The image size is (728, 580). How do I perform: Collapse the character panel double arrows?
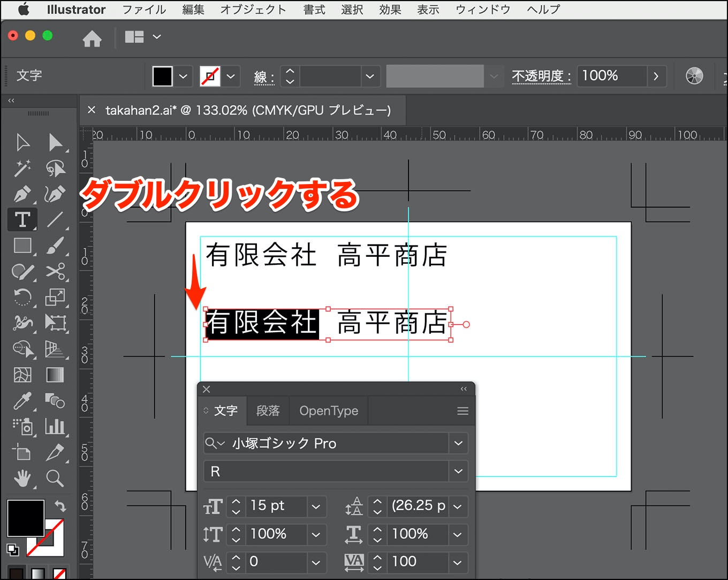click(464, 389)
